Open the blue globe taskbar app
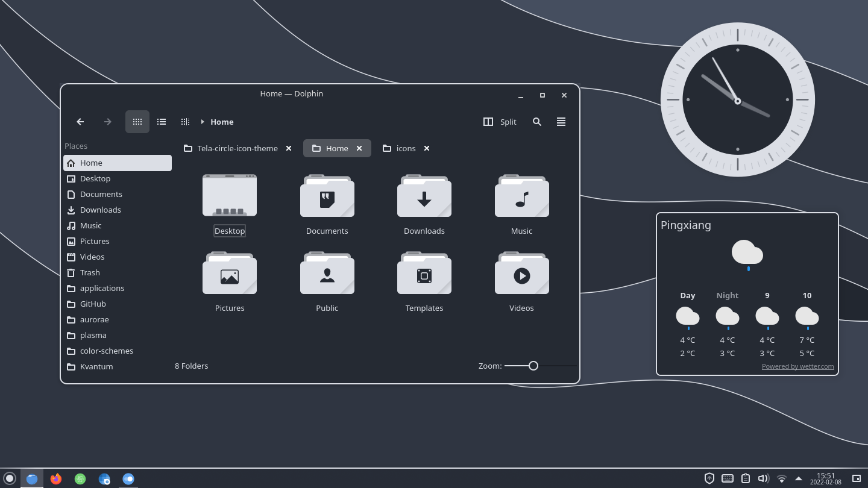Screen dimensions: 868x488 click(x=104, y=478)
